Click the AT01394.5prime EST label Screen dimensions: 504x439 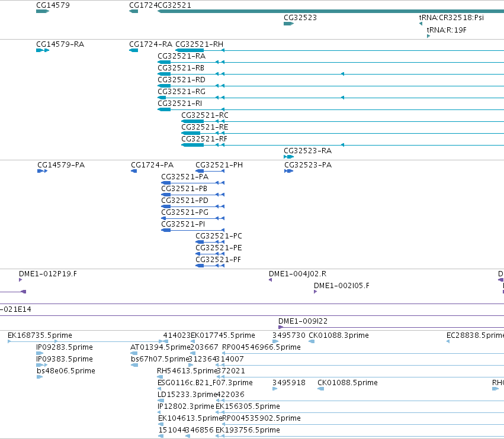tap(160, 347)
